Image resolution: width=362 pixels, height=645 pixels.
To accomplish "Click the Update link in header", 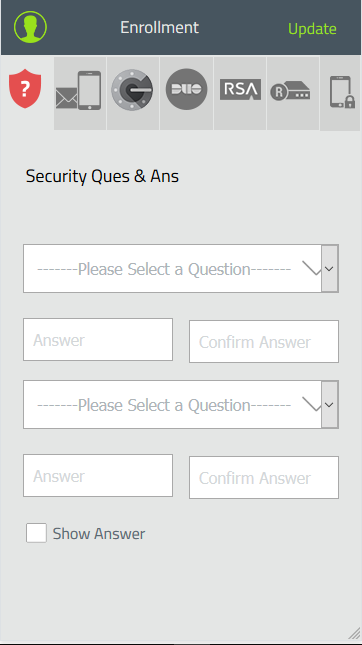I will [312, 29].
